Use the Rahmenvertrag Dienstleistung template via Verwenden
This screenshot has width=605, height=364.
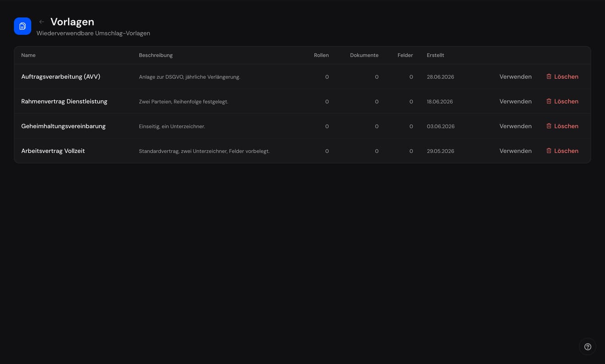click(x=516, y=101)
